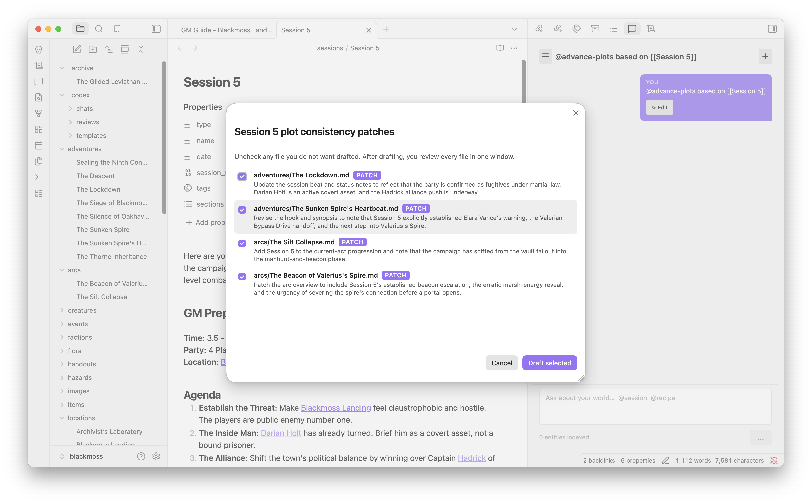Expand the reviews folder
The width and height of the screenshot is (812, 504).
tap(71, 122)
